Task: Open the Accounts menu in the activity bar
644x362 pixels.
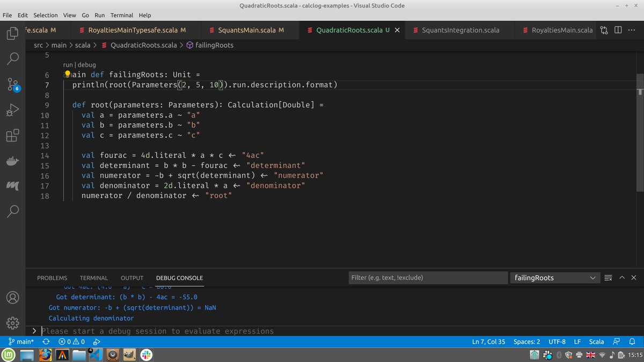Action: [x=12, y=298]
